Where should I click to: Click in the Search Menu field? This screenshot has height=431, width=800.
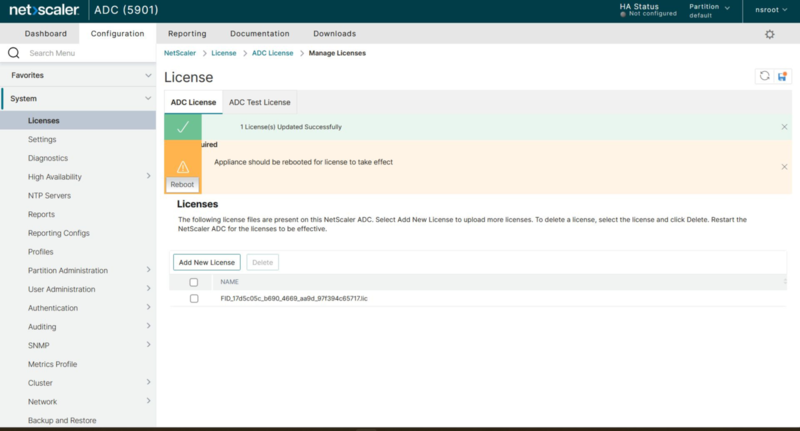click(x=87, y=53)
